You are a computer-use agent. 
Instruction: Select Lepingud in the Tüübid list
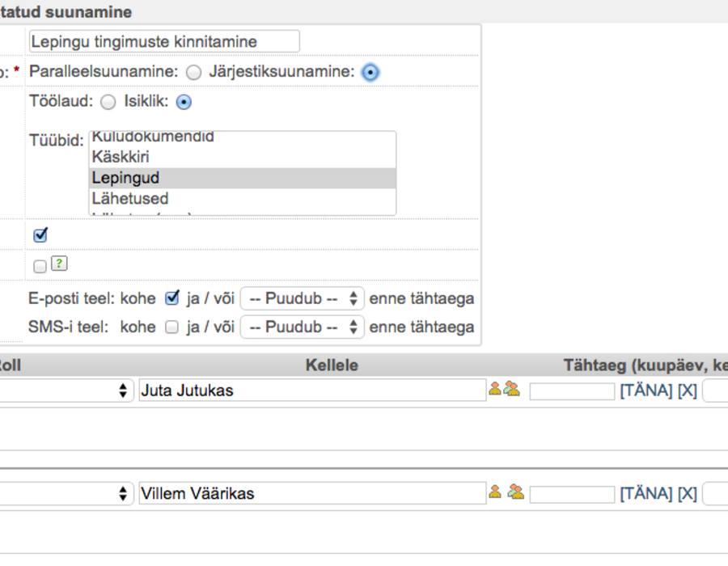point(243,178)
